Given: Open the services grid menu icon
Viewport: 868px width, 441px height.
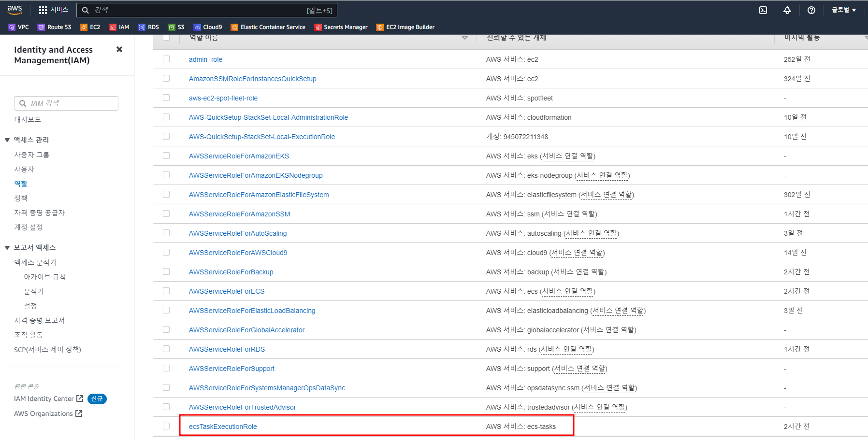Looking at the screenshot, I should 43,10.
